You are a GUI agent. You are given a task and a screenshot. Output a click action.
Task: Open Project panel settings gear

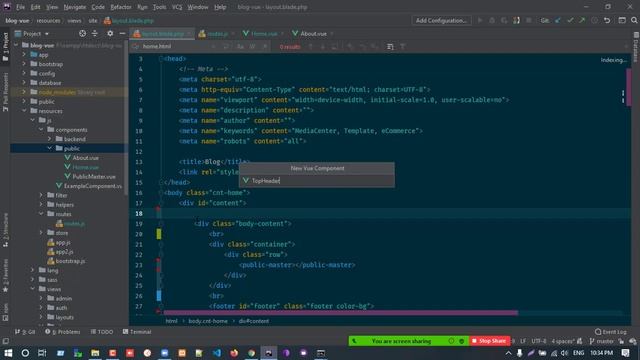110,34
